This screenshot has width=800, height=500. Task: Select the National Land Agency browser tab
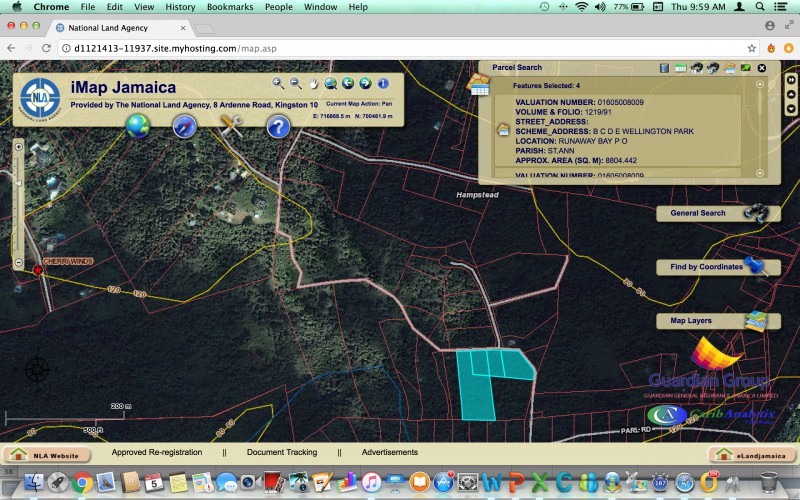click(x=120, y=28)
